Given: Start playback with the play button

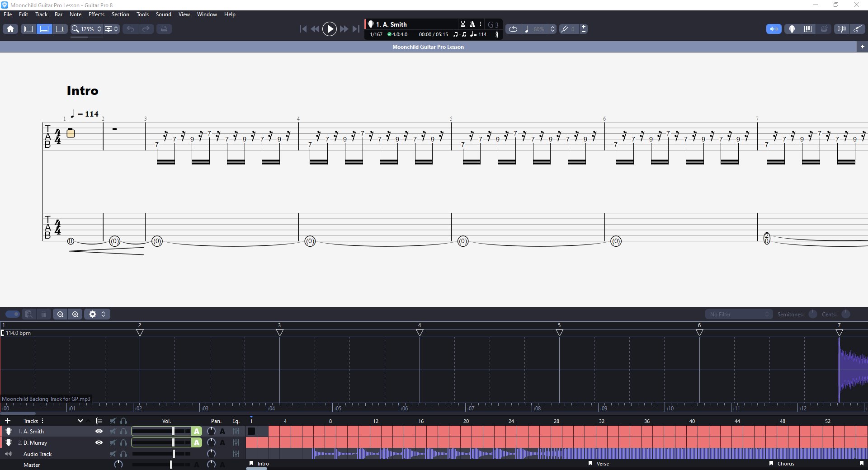Looking at the screenshot, I should coord(330,29).
